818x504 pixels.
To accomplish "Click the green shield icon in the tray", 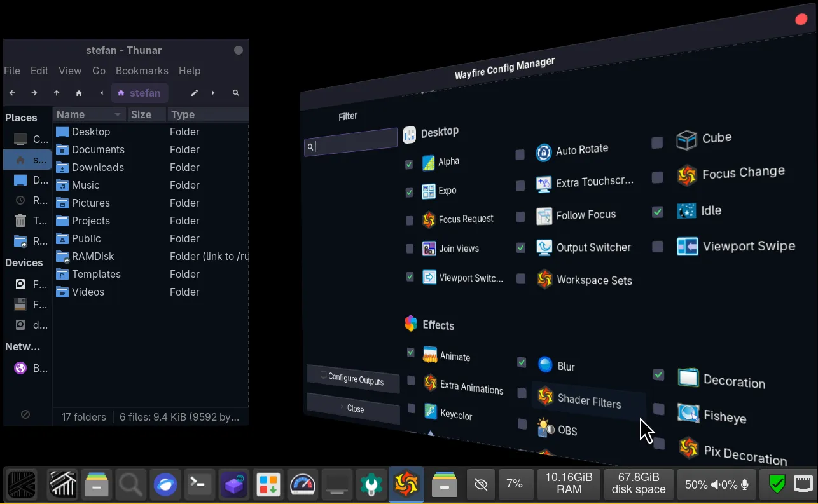I will [x=777, y=484].
